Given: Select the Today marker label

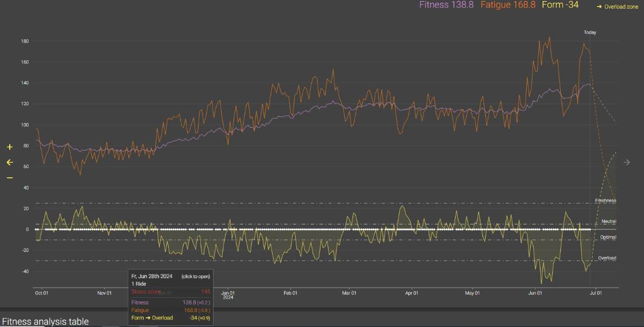Looking at the screenshot, I should (x=590, y=33).
